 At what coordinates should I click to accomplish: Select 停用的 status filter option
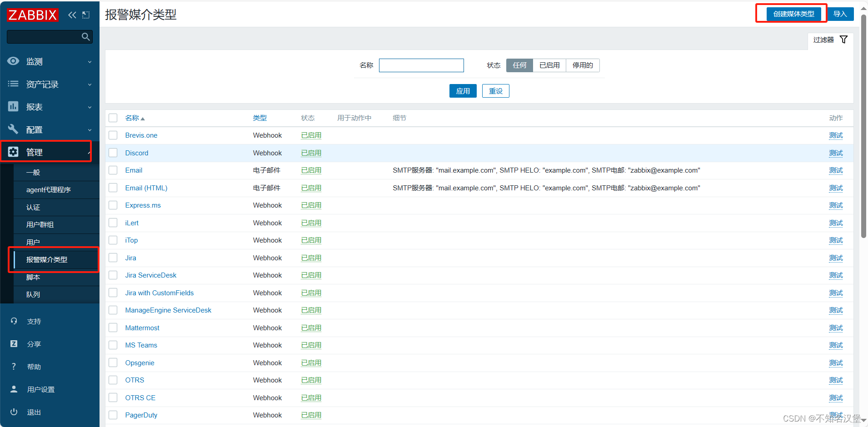point(583,65)
